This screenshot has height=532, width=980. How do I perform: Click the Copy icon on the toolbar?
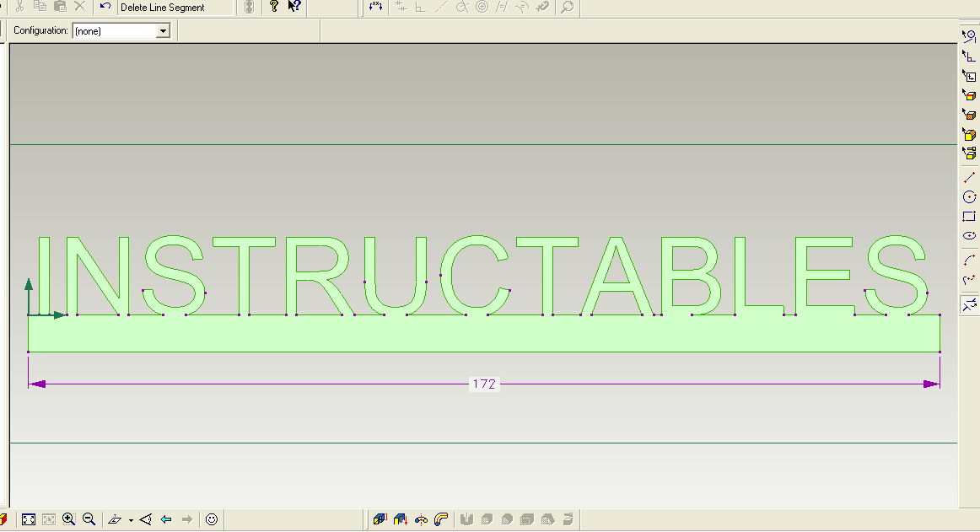[39, 8]
